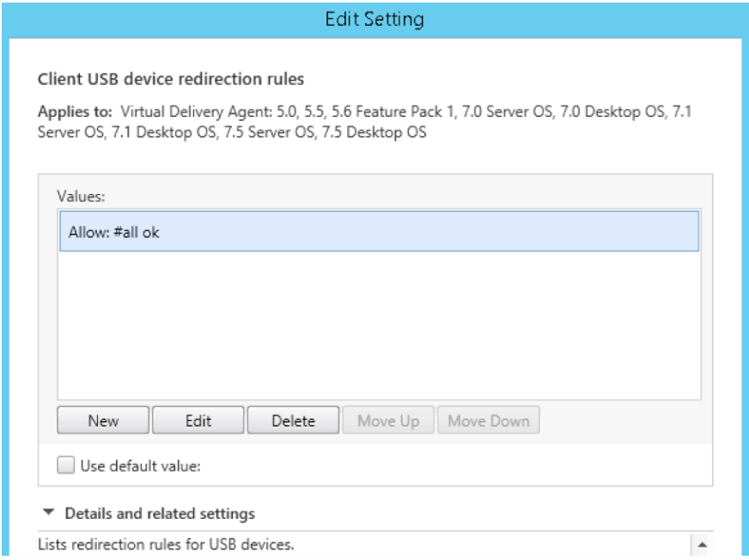Enable the Use default value checkbox
Viewport: 749px width, 560px height.
(65, 466)
